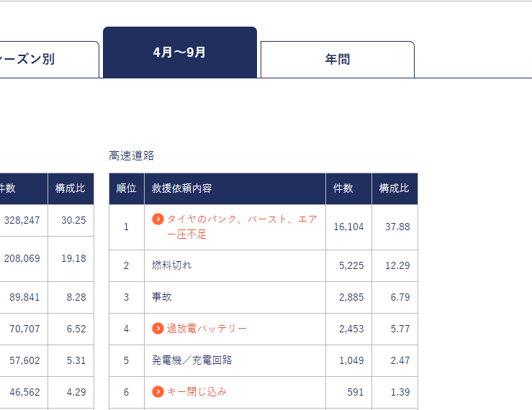Open the 年間 tab
Image resolution: width=532 pixels, height=410 pixels.
337,60
